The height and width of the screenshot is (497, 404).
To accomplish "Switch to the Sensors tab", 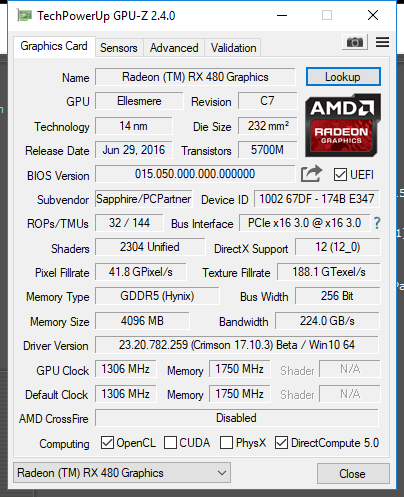I will coord(119,48).
